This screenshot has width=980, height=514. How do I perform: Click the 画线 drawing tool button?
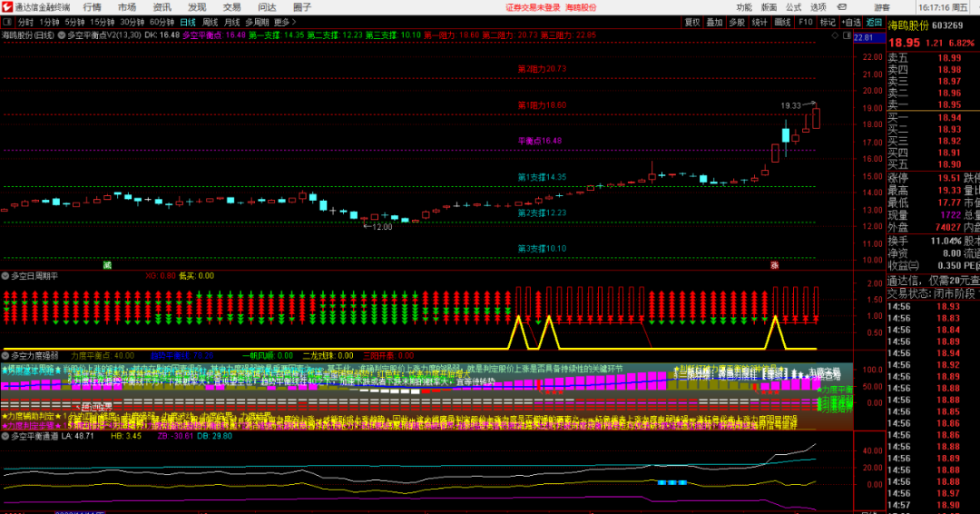point(782,22)
